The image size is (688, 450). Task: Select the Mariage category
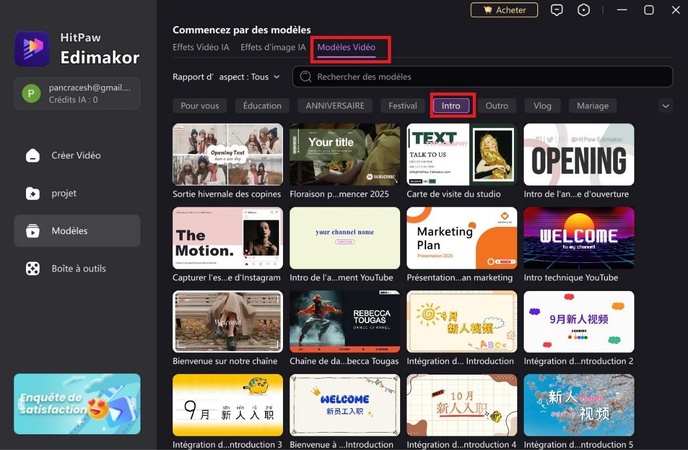tap(592, 106)
